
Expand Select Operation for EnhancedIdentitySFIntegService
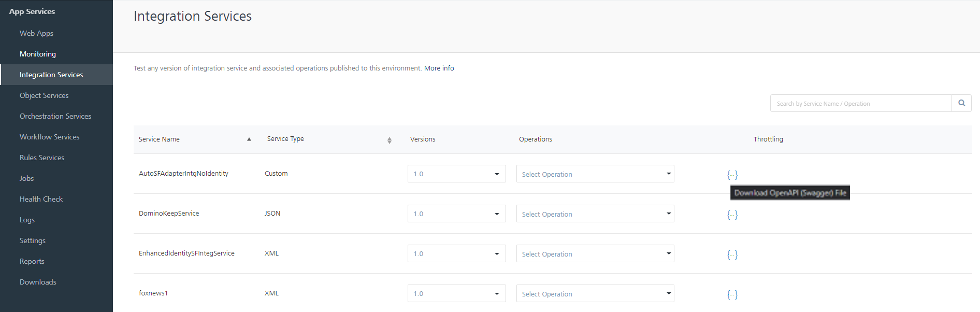coord(595,254)
